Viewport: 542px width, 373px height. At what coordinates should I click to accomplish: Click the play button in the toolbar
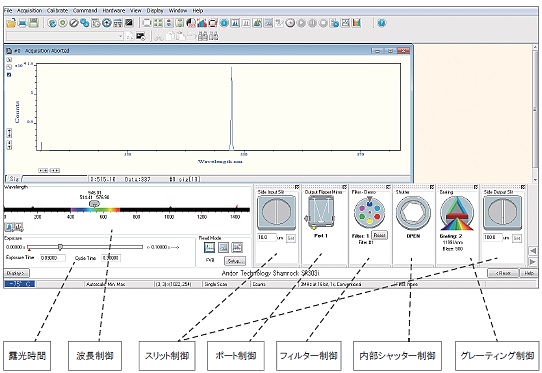[301, 23]
